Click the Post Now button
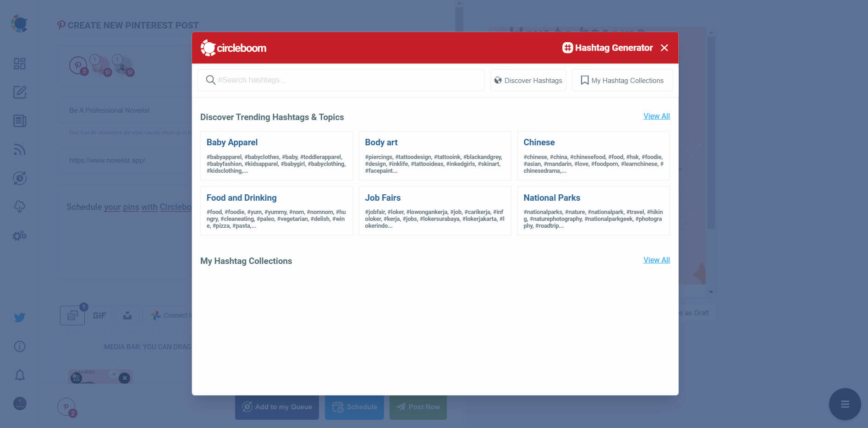The height and width of the screenshot is (428, 868). 418,406
